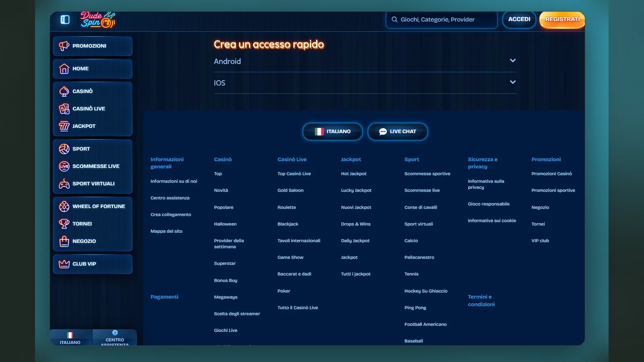Open the Dude Spin logo homepage

pos(98,20)
